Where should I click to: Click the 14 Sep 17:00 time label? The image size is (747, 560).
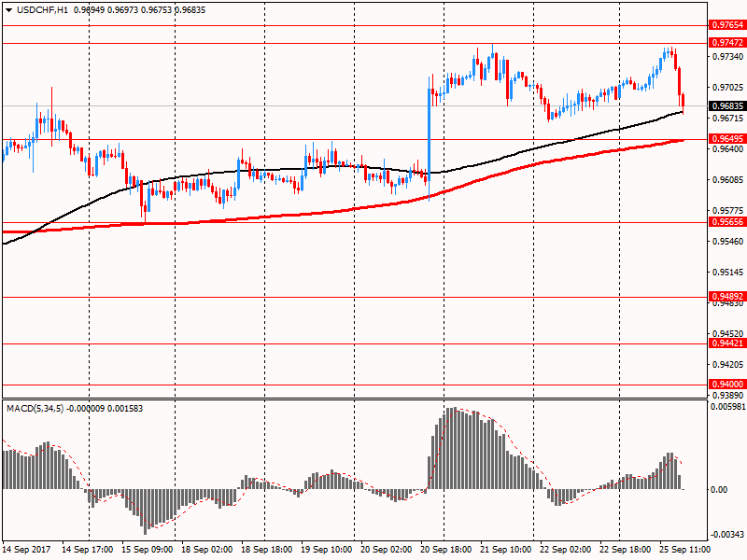coord(87,550)
